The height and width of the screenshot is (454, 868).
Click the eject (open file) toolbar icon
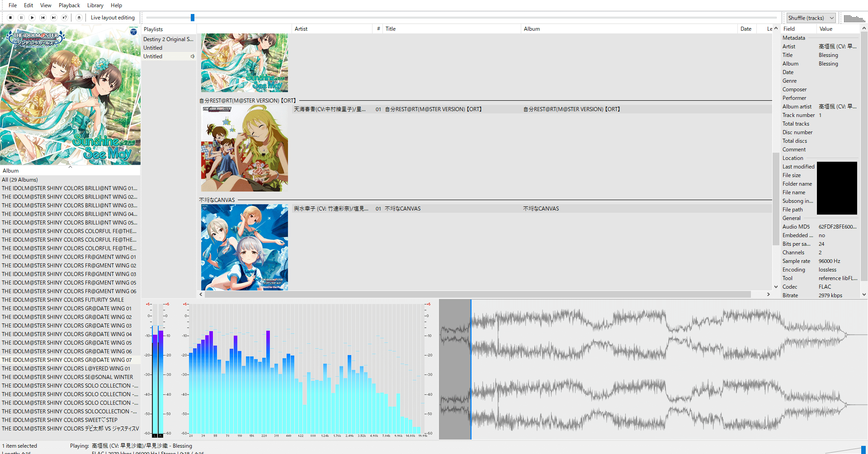[79, 18]
